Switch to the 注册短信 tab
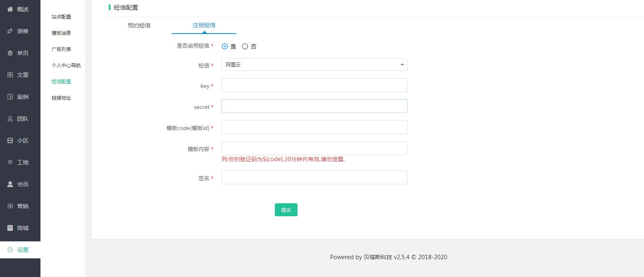Screen dimensions: 644x277 (x=204, y=25)
